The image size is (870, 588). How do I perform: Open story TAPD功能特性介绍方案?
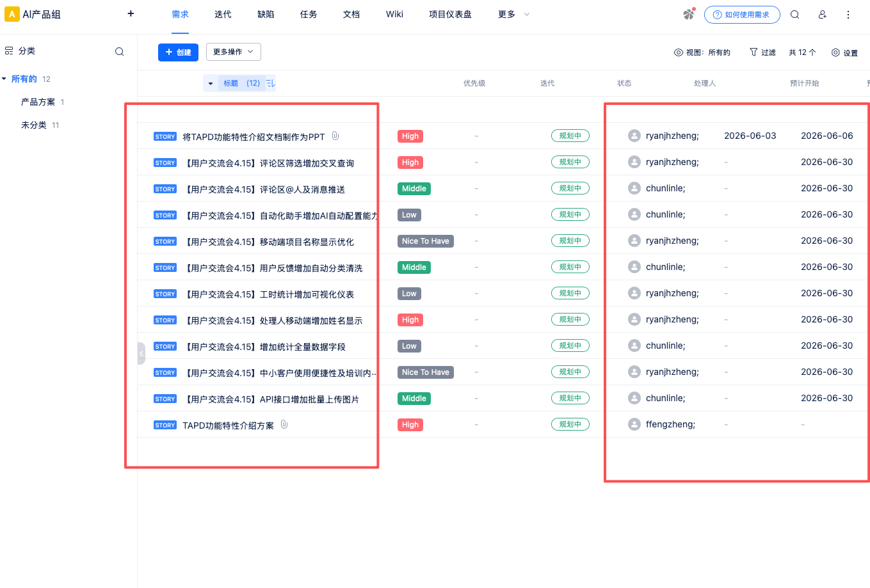click(x=228, y=425)
